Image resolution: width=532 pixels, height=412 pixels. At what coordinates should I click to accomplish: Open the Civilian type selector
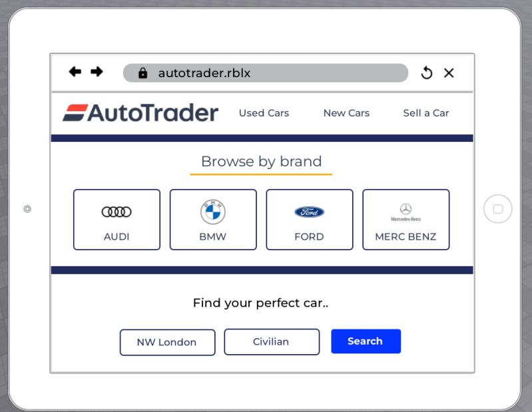(x=272, y=342)
